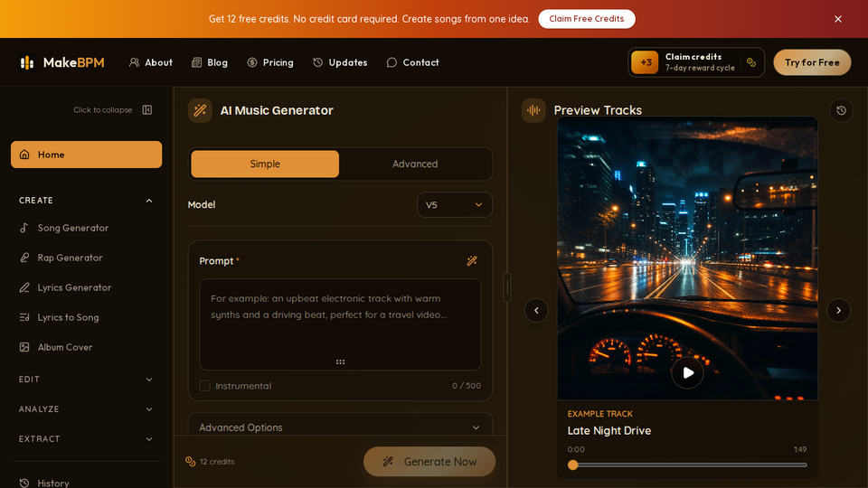Click the 0 / 500 character counter

pos(467,386)
